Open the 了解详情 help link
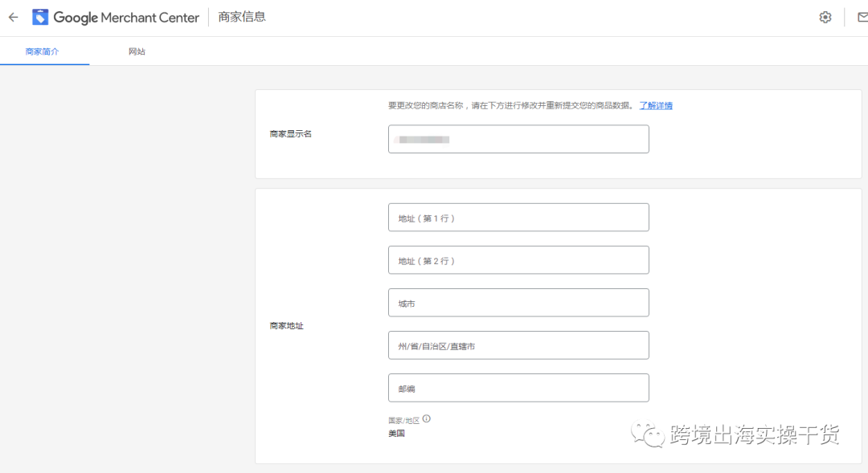 tap(656, 105)
